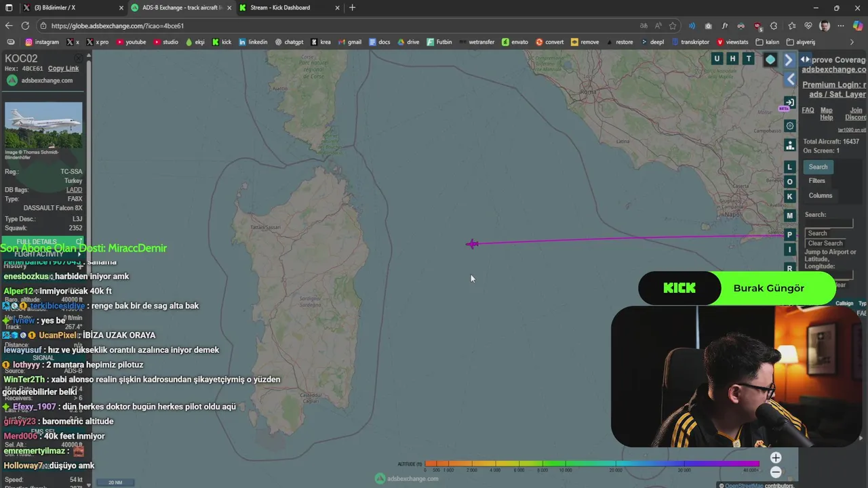Open the Columns tab in sidebar
868x488 pixels.
click(820, 195)
